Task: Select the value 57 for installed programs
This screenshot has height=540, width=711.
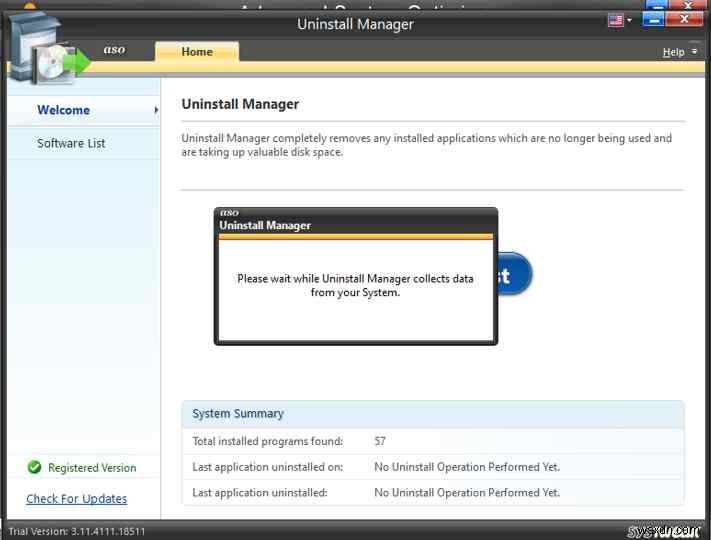Action: (380, 441)
